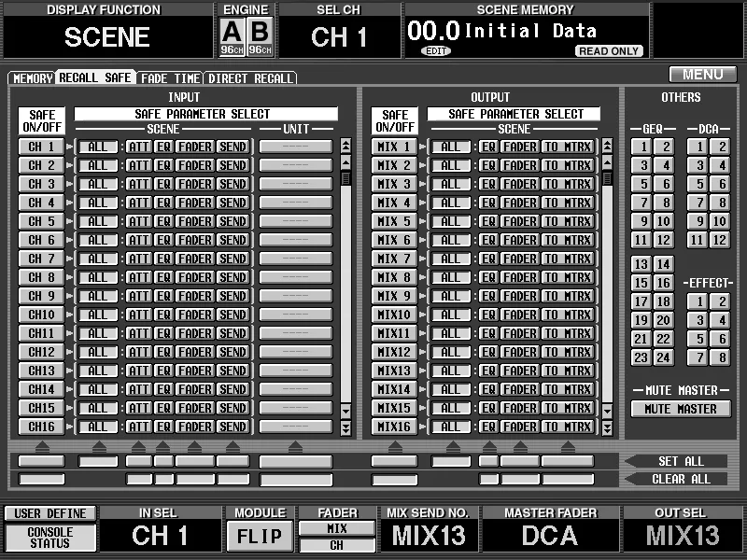Set fader mode to CH
This screenshot has height=560, width=747.
(x=337, y=545)
